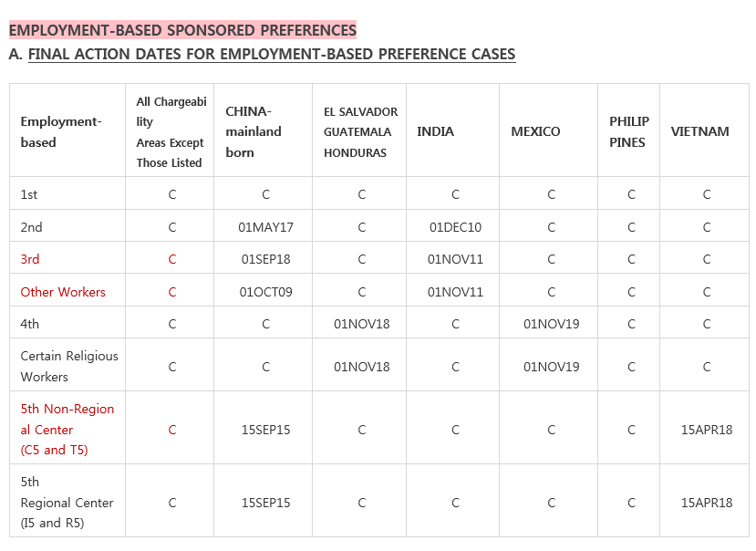
Task: Click the 01OCT09 date for Other Workers
Action: pyautogui.click(x=265, y=292)
